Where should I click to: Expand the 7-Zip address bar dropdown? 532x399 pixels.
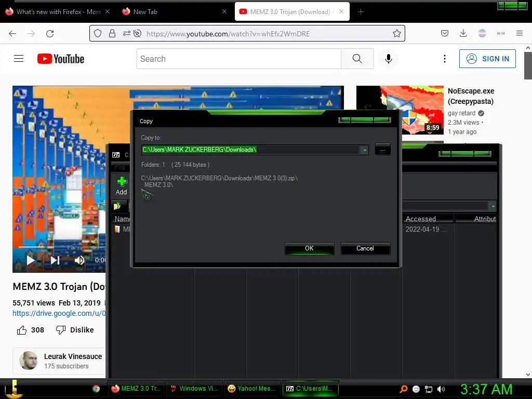pos(493,206)
